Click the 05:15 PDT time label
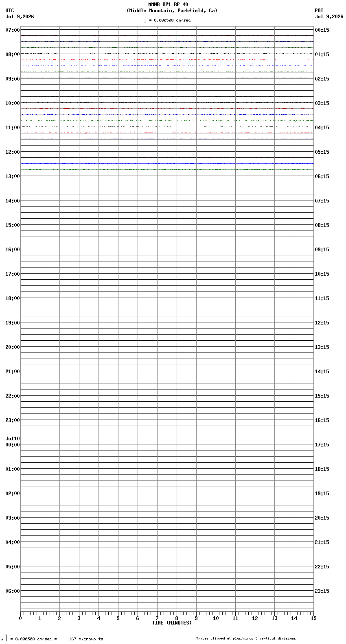 (x=322, y=152)
